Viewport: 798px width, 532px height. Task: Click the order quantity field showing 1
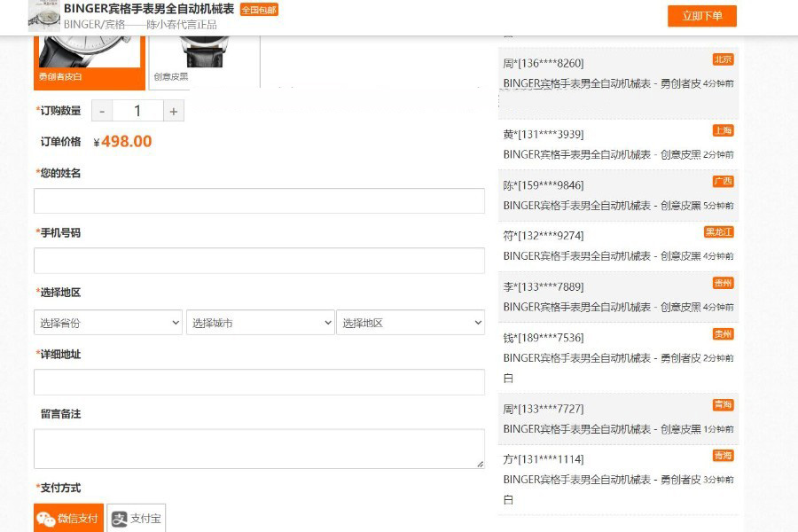coord(137,111)
